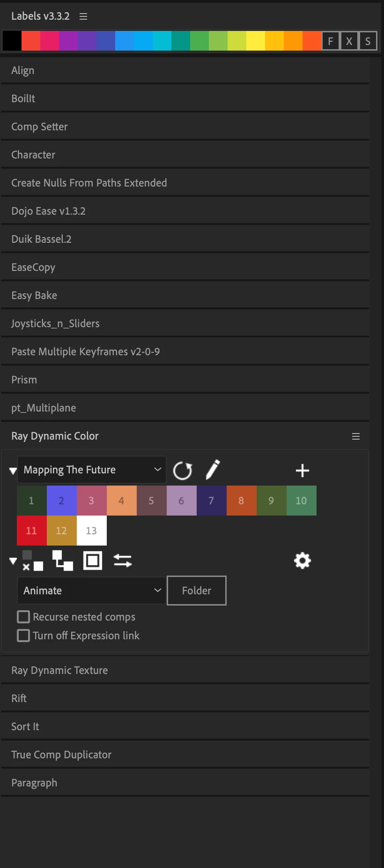Click the refresh palette icon

[x=183, y=471]
